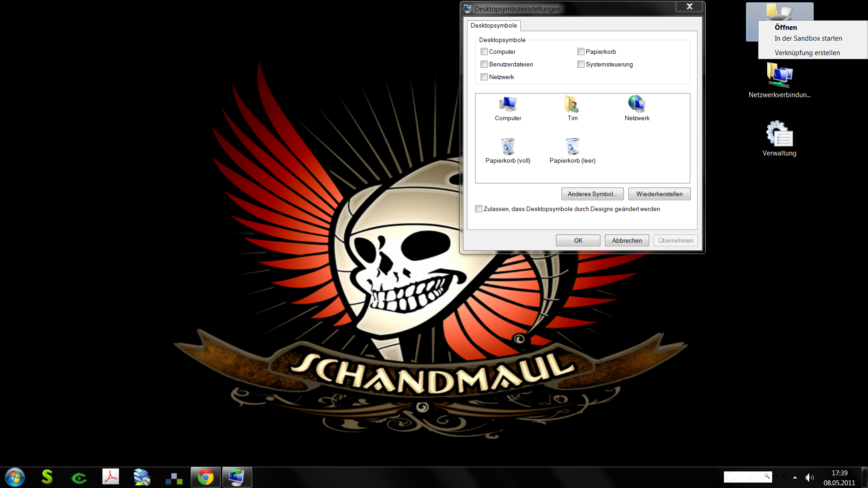The width and height of the screenshot is (868, 488).
Task: Launch Adobe Reader from the taskbar
Action: pyautogui.click(x=110, y=477)
